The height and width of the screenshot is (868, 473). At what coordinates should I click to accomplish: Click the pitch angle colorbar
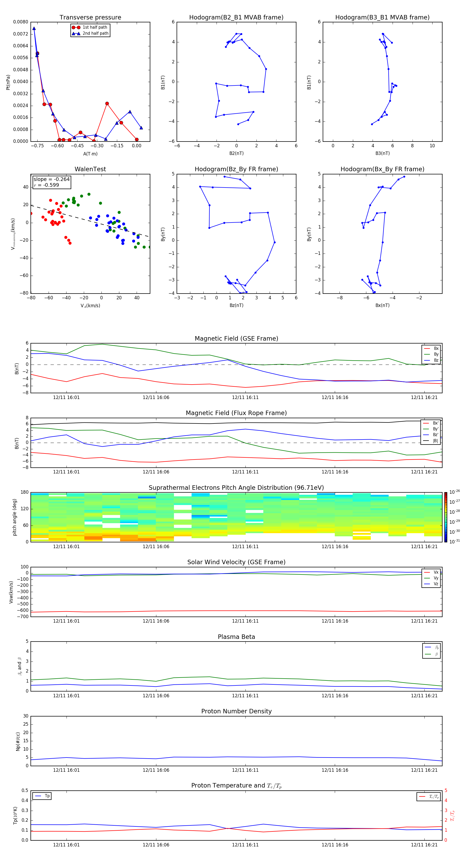(445, 517)
